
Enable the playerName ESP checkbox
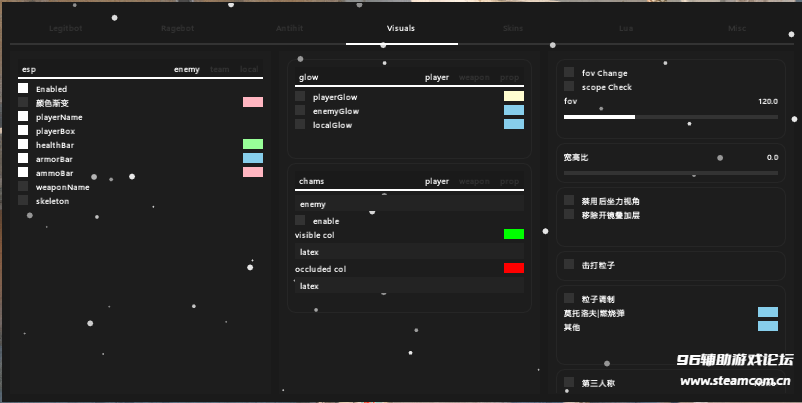point(23,117)
